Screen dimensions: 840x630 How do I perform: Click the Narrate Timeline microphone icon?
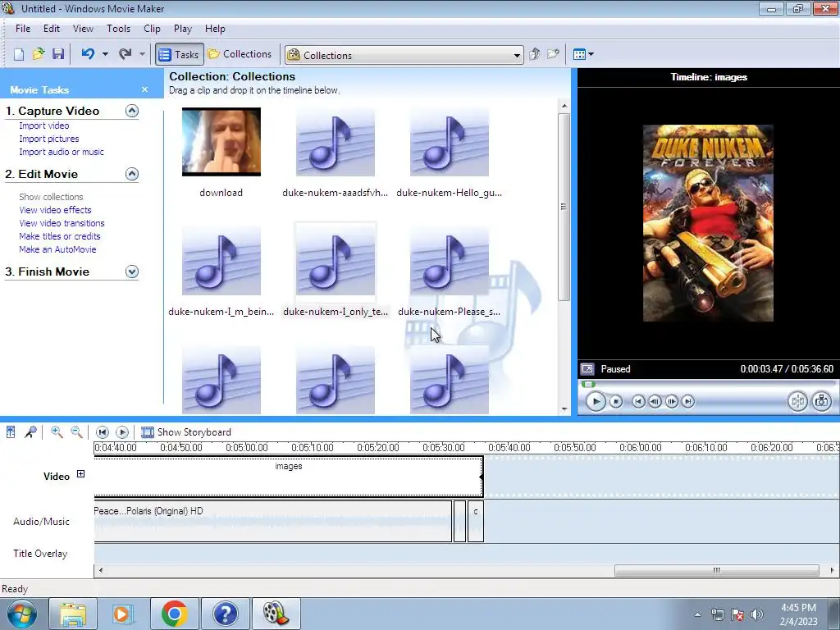tap(30, 431)
